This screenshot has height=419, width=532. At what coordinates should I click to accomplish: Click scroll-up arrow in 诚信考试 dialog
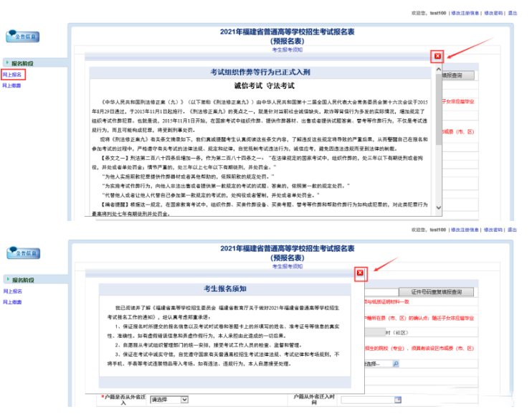[438, 69]
